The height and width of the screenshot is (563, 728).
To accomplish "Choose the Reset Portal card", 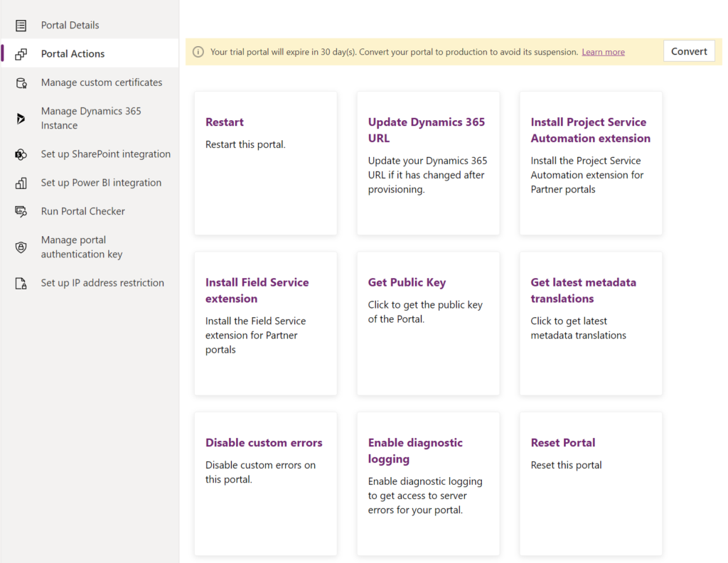I will click(x=591, y=483).
